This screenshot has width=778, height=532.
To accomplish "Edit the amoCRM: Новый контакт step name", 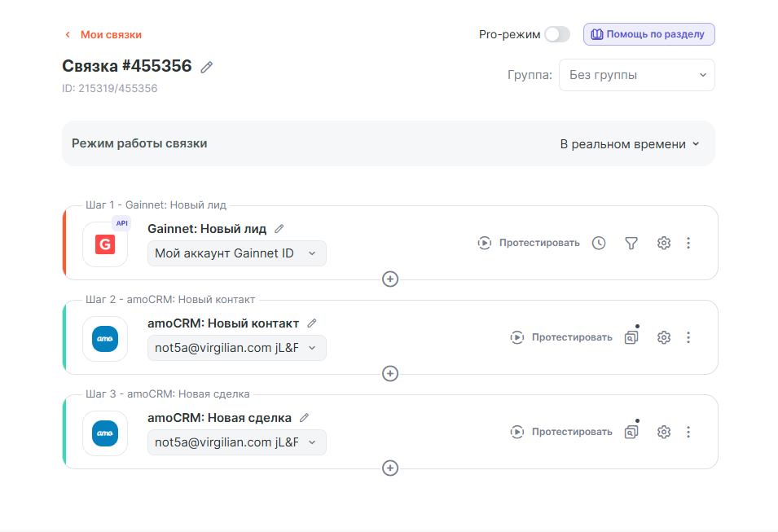I will point(311,323).
